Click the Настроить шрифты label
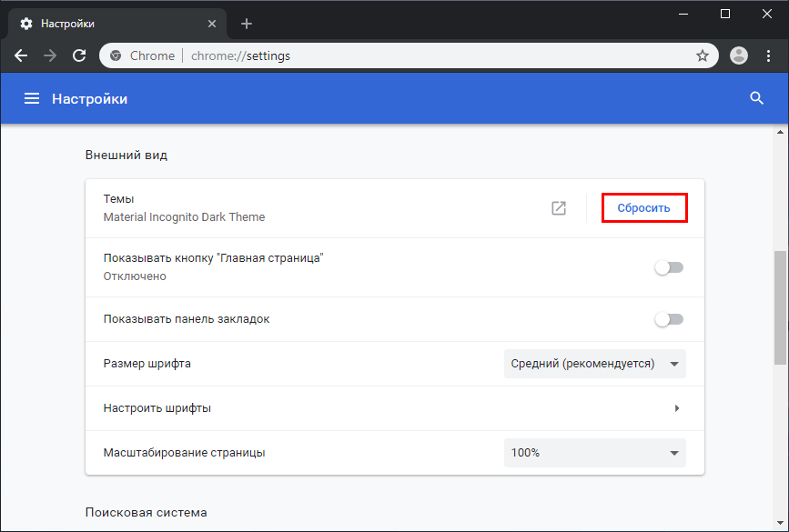This screenshot has height=532, width=789. (157, 407)
